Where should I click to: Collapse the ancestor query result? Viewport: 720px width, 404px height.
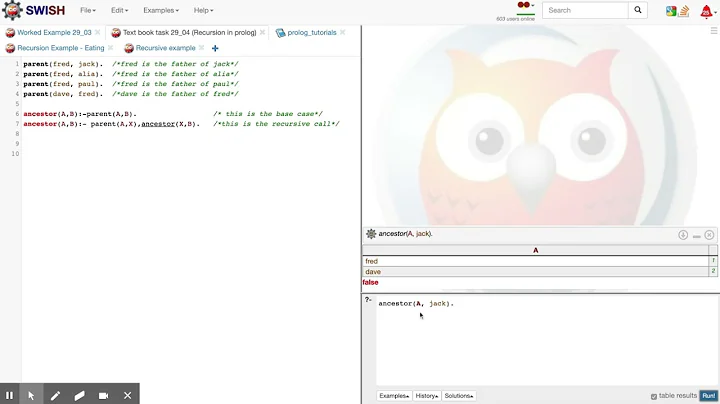pos(697,236)
